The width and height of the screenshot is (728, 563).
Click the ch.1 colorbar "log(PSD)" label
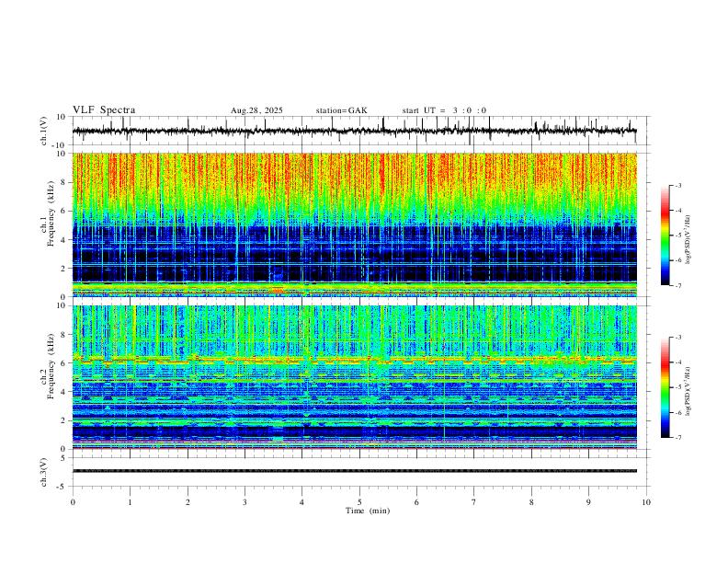pos(688,239)
